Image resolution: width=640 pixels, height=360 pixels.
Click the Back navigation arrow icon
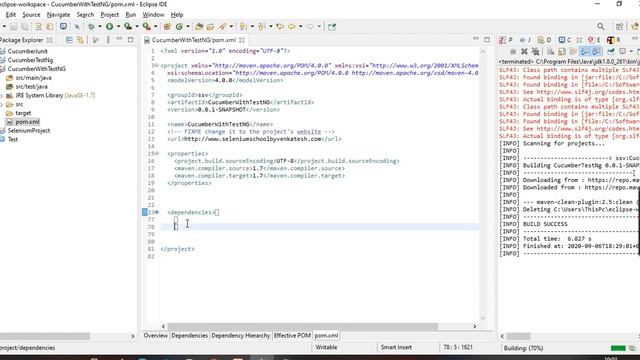(x=292, y=27)
